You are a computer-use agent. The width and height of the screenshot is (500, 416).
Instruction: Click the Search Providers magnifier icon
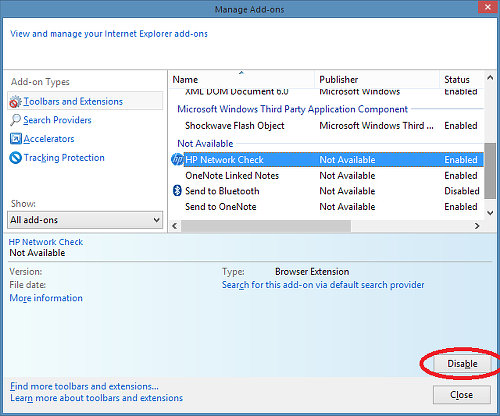click(15, 120)
